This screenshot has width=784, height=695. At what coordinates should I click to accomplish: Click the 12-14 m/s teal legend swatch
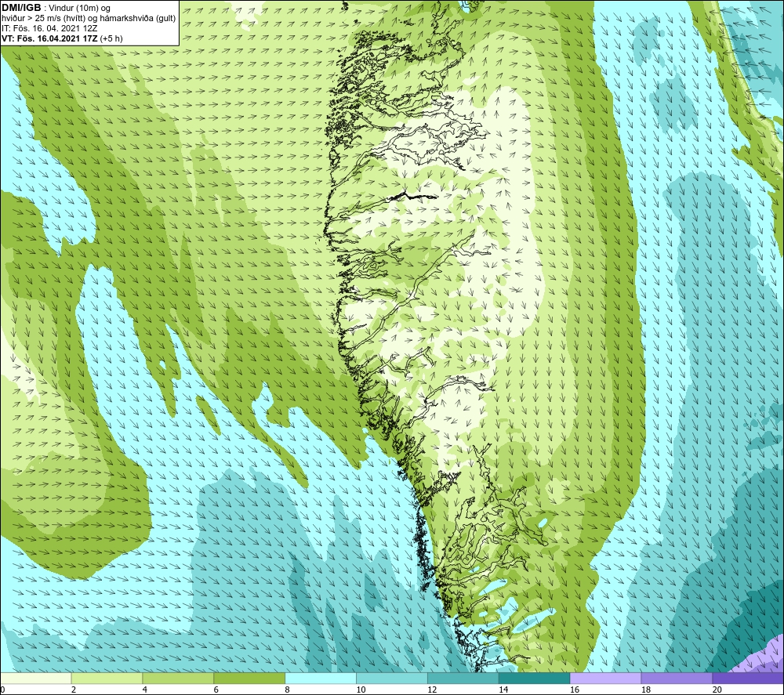(x=463, y=678)
